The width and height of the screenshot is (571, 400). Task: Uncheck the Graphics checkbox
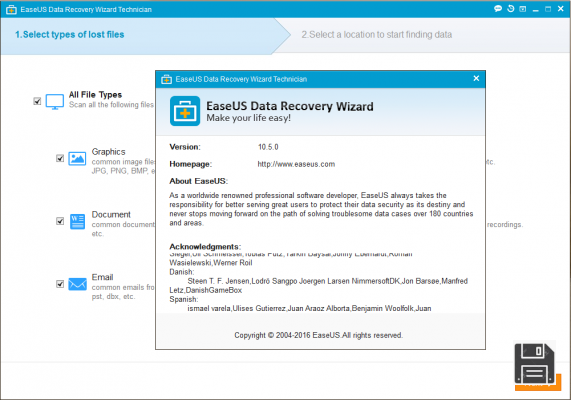[x=60, y=158]
